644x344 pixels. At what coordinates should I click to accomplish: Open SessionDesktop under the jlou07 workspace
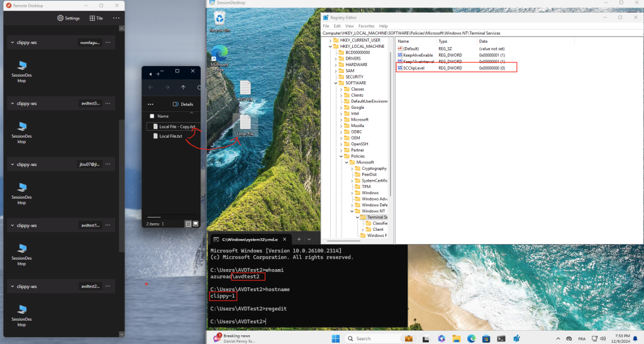22,194
